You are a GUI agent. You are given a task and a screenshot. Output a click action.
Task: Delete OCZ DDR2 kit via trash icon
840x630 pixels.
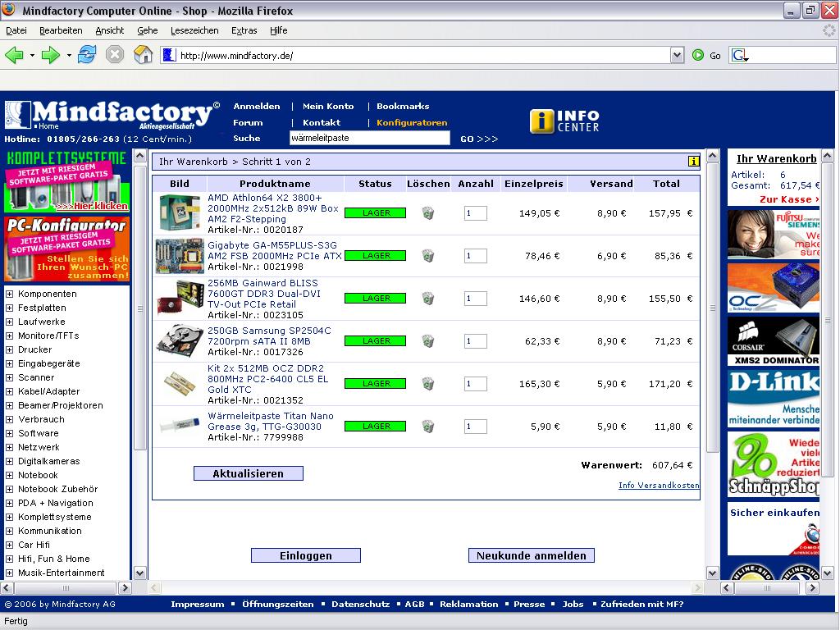point(428,384)
